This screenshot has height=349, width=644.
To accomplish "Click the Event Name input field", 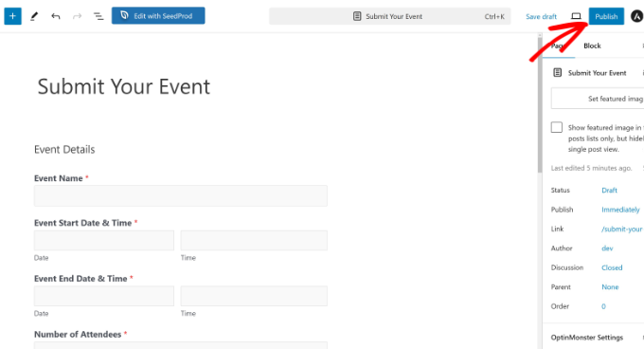I will click(x=181, y=195).
